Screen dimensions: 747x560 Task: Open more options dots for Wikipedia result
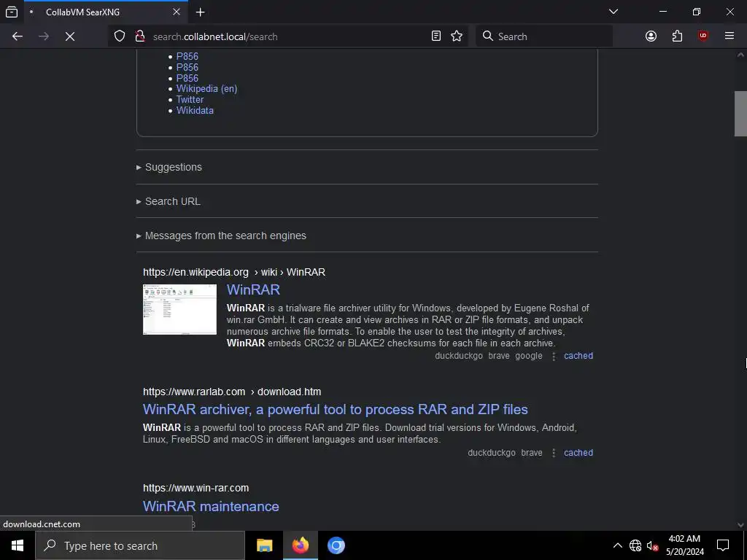pos(554,356)
